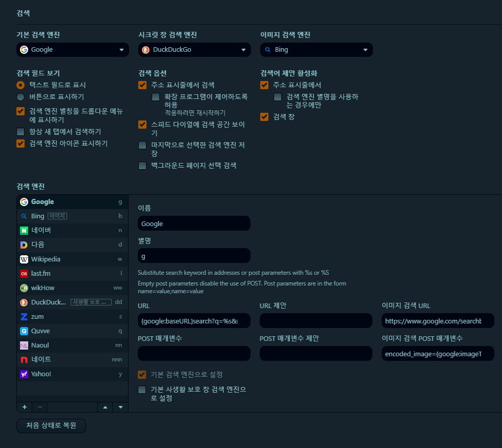502x448 pixels.
Task: Click the plus icon to add an engine
Action: tap(24, 406)
